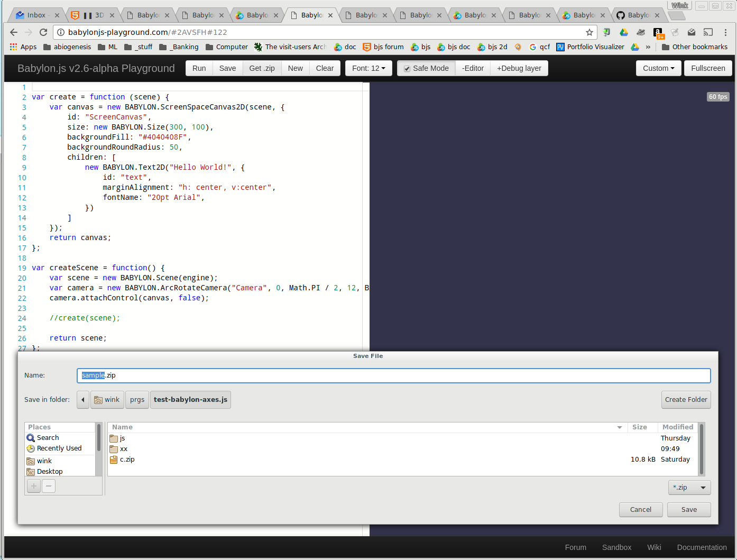
Task: Open the Documentation footer link
Action: click(702, 547)
